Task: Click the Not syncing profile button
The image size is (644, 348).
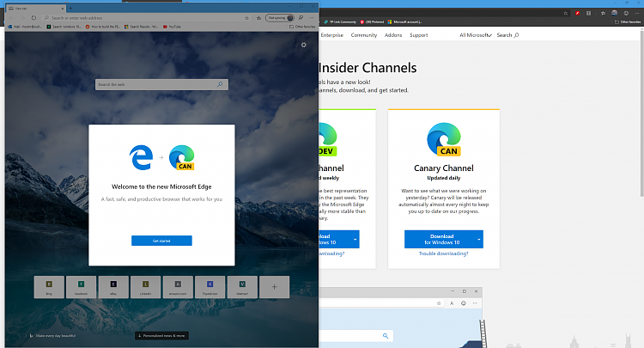Action: click(x=280, y=18)
